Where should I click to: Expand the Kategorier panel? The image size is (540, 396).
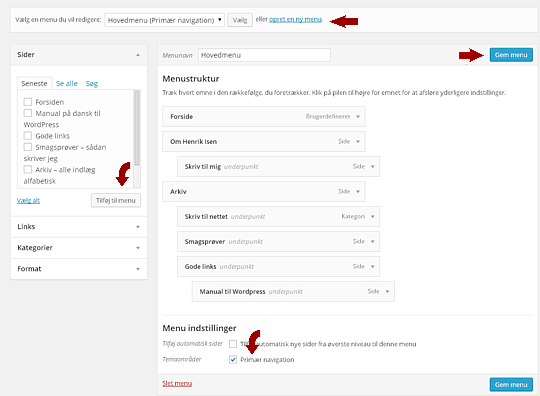pos(79,248)
